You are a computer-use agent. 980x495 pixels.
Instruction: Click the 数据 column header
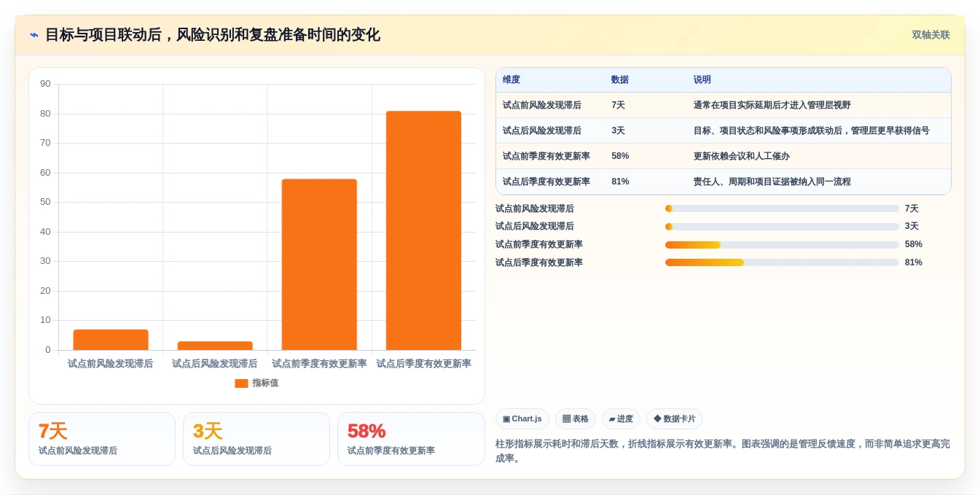point(620,80)
